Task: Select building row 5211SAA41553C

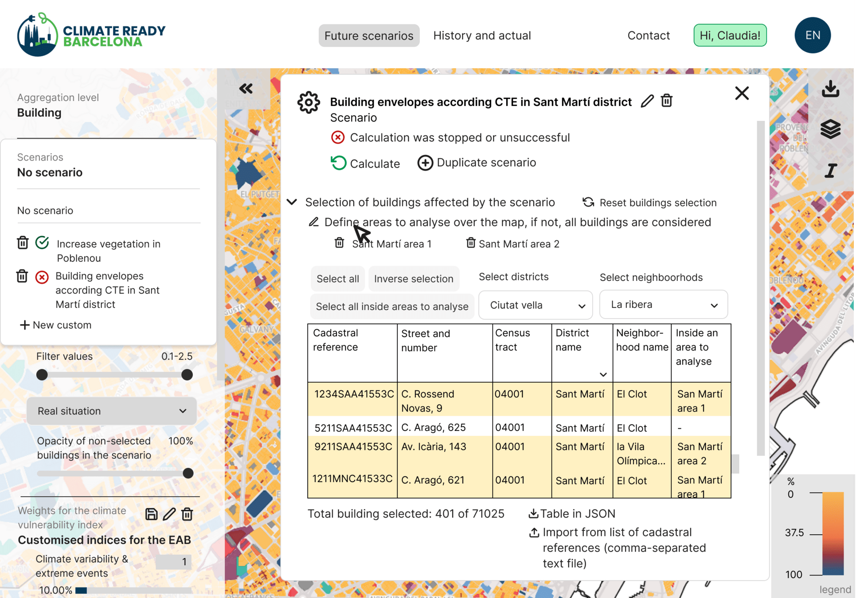Action: click(x=353, y=427)
